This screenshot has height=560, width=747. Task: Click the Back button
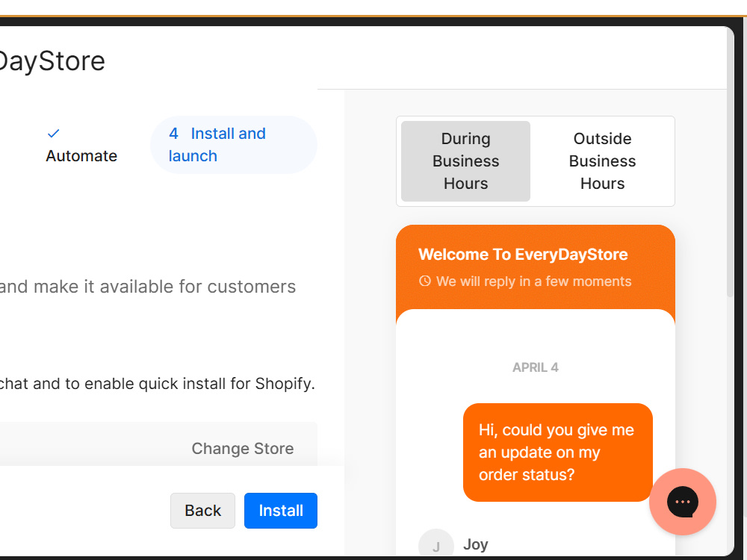tap(202, 511)
